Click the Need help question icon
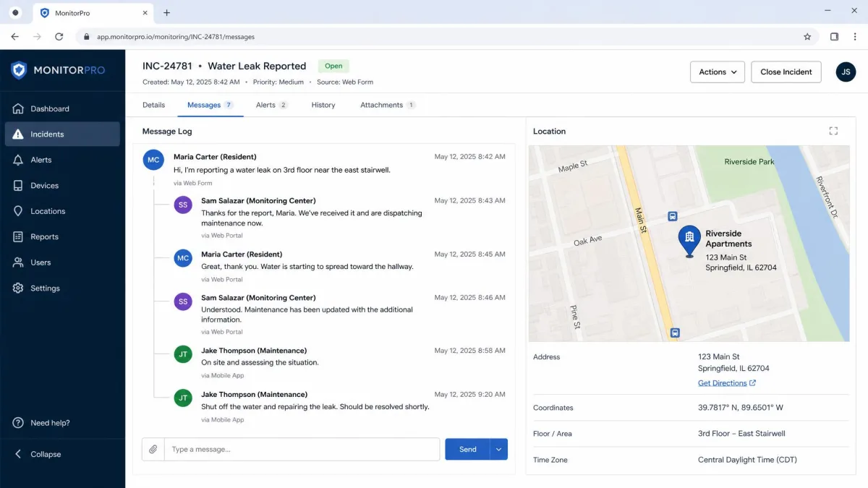Image resolution: width=868 pixels, height=488 pixels. pos(18,423)
